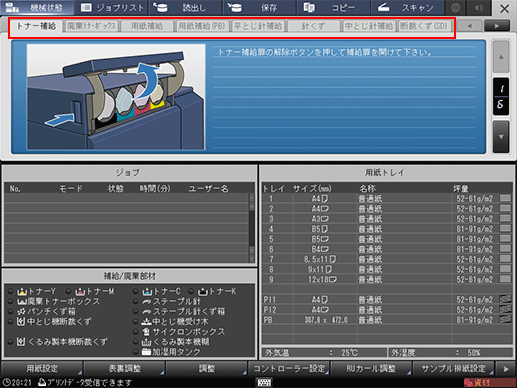517x388 pixels.
Task: Click the globe icon in top bar
Action: click(x=456, y=7)
